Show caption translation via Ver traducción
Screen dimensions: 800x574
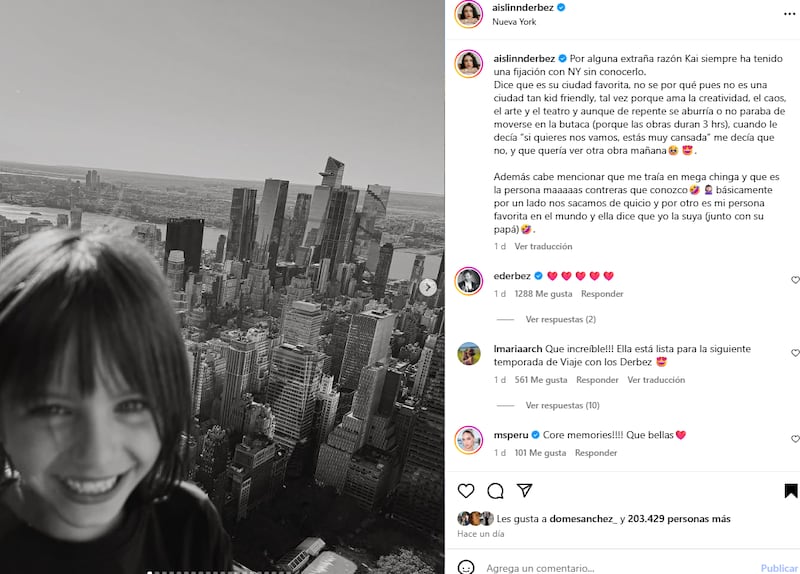[x=543, y=246]
